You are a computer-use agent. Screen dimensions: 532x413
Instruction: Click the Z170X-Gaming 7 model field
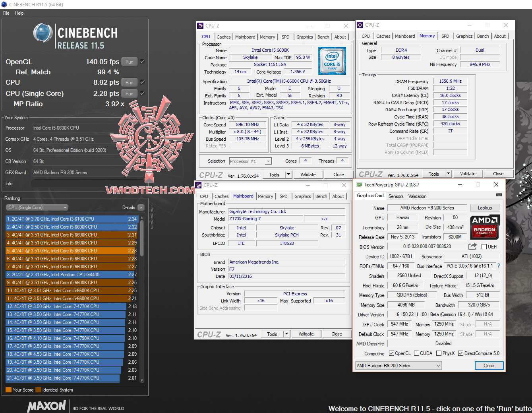click(x=265, y=219)
